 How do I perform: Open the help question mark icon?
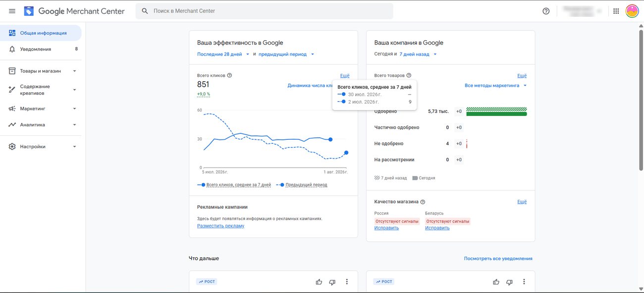(x=546, y=11)
